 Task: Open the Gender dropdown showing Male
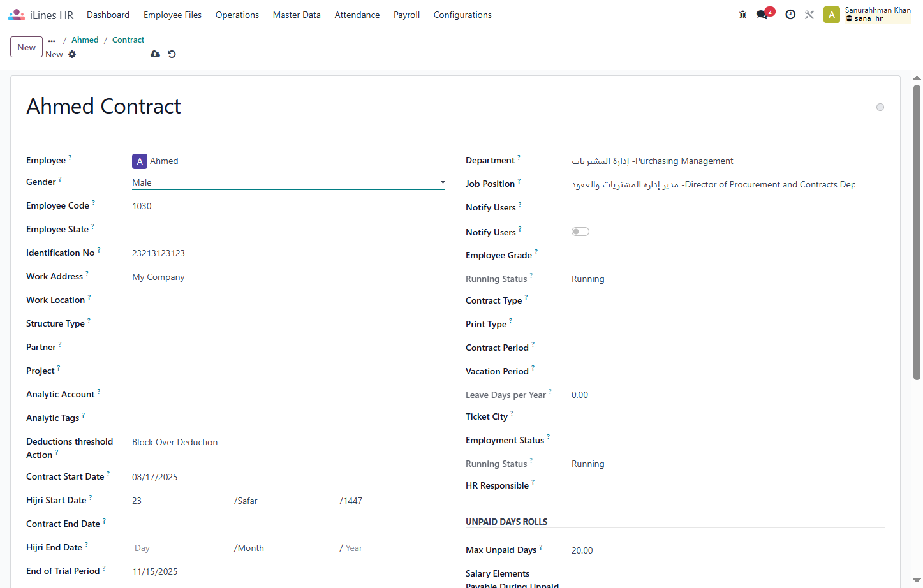[x=288, y=182]
